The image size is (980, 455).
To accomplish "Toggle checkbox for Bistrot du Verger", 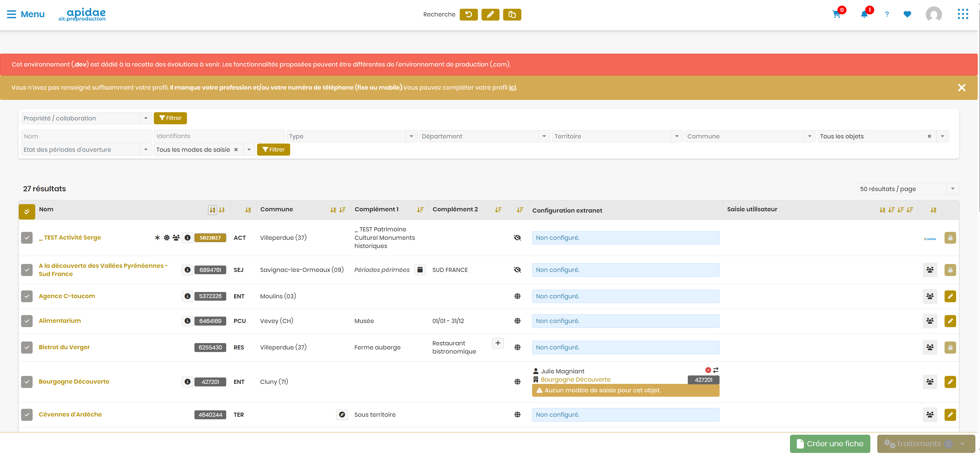I will coord(27,347).
